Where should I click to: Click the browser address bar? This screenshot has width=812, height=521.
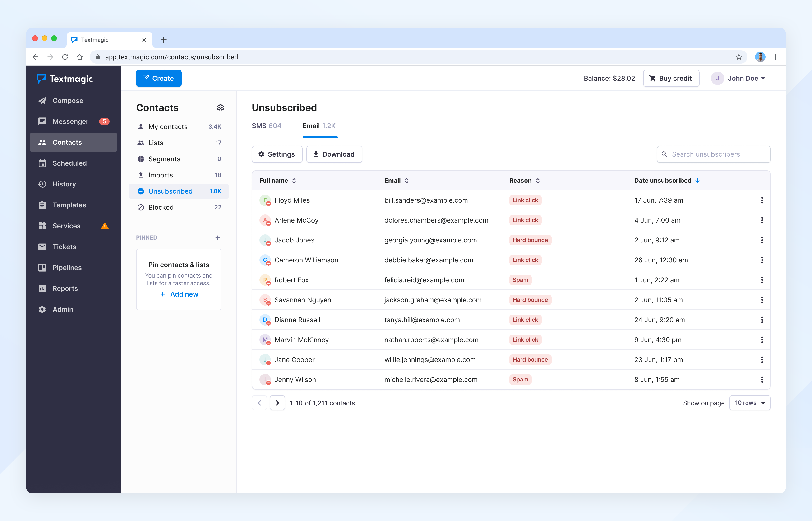(x=418, y=57)
